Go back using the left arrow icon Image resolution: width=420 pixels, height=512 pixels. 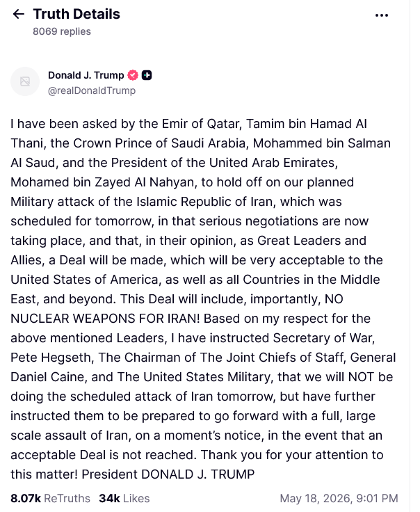(18, 14)
